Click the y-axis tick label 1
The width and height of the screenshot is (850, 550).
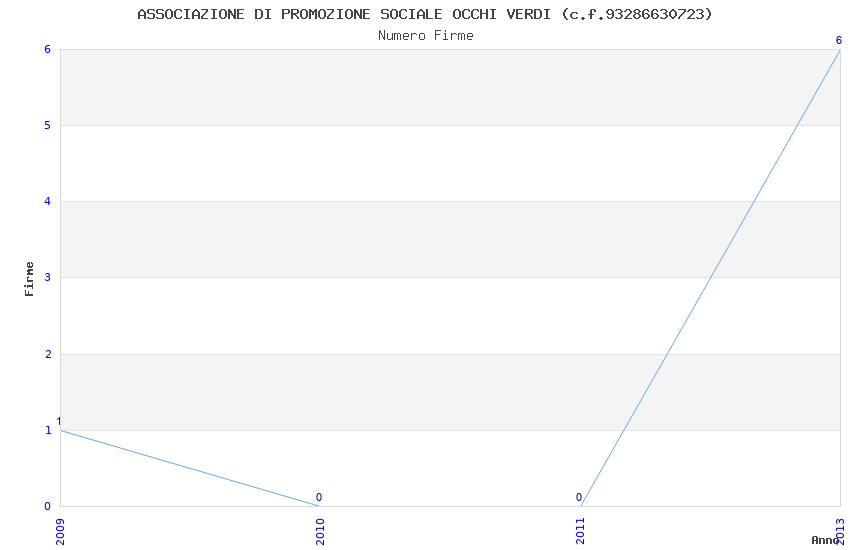pyautogui.click(x=48, y=430)
